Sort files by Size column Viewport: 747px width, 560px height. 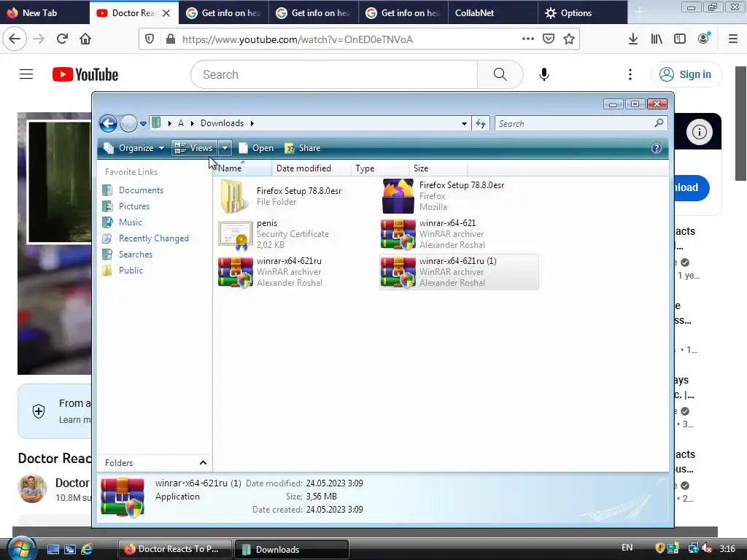click(x=438, y=168)
